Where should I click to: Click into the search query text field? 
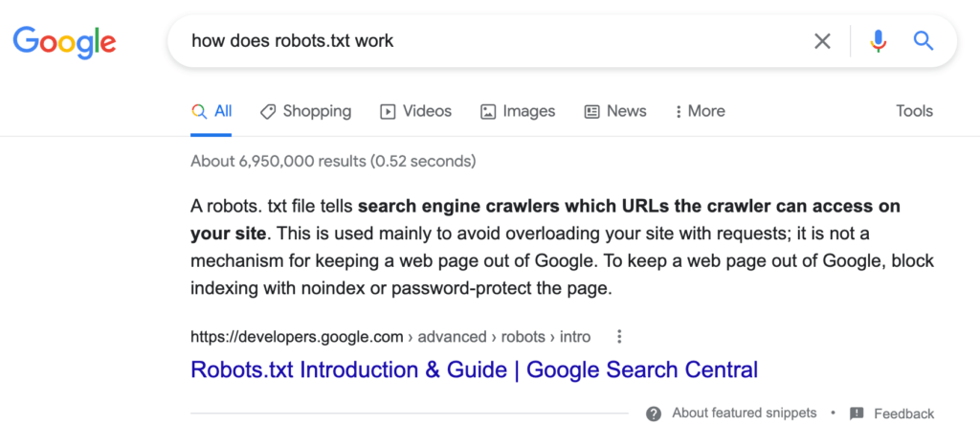(479, 40)
